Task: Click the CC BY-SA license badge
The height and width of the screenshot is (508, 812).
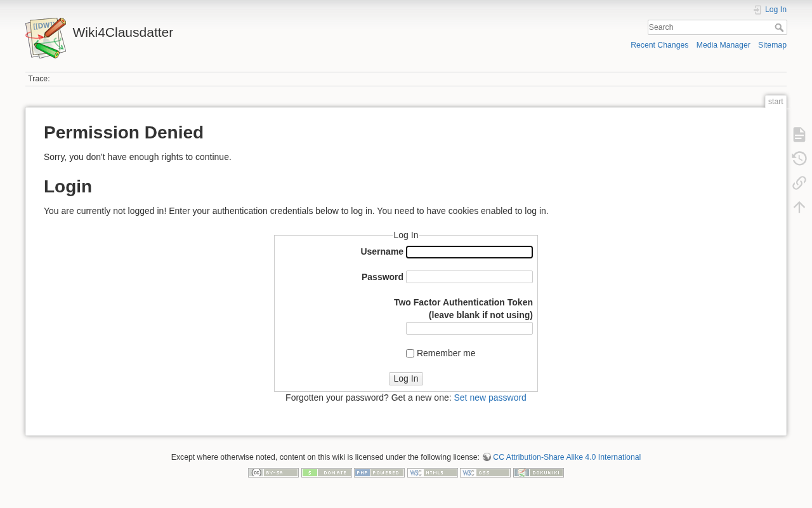Action: pyautogui.click(x=273, y=472)
